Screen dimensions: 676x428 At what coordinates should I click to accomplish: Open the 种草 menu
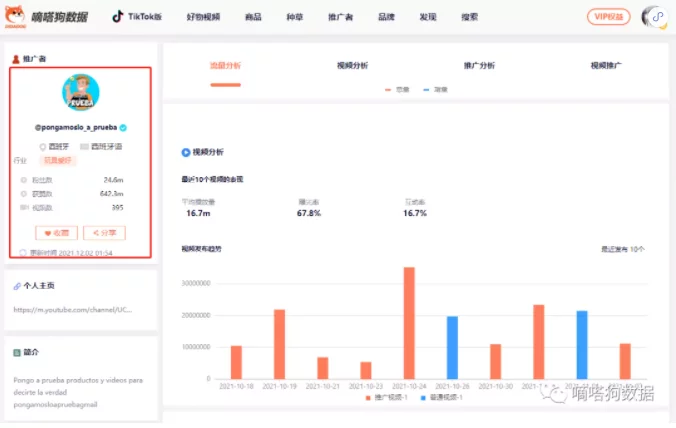pos(295,17)
